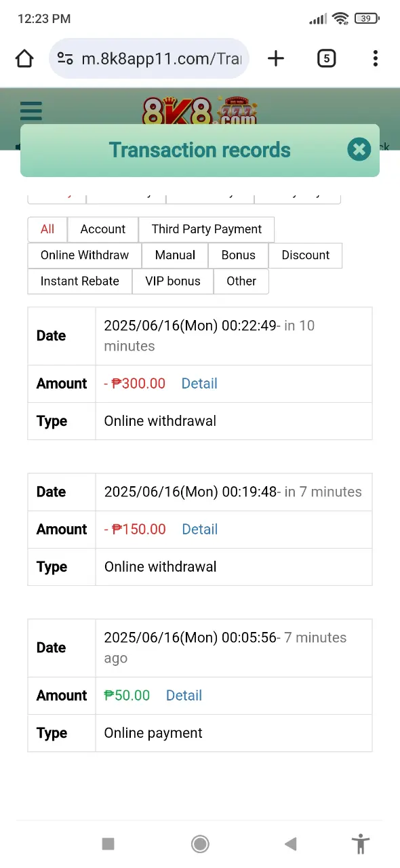Tap the battery indicator in status bar

point(366,19)
